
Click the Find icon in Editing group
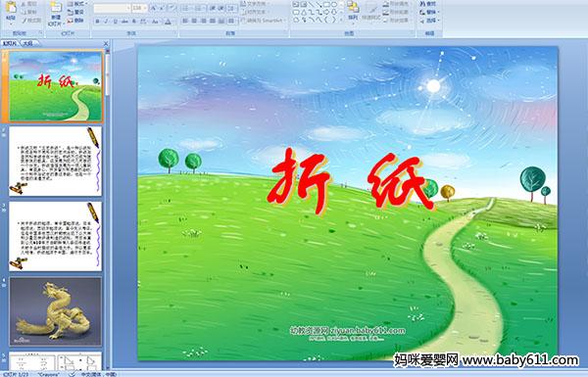[428, 4]
